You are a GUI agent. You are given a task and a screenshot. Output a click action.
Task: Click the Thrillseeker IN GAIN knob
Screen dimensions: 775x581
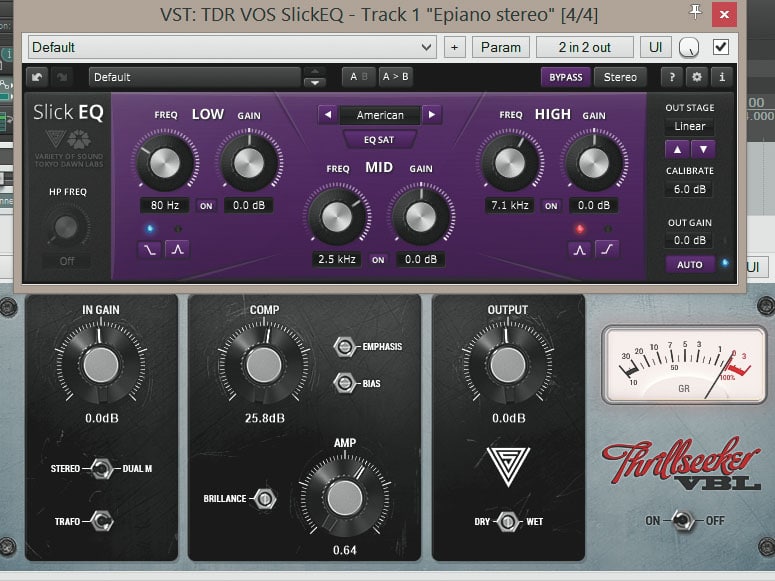coord(101,365)
